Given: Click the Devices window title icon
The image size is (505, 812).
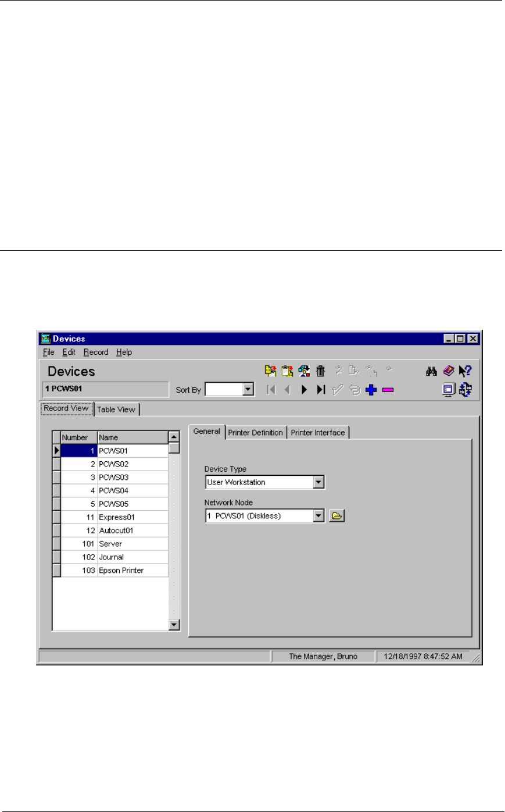Looking at the screenshot, I should click(x=46, y=339).
